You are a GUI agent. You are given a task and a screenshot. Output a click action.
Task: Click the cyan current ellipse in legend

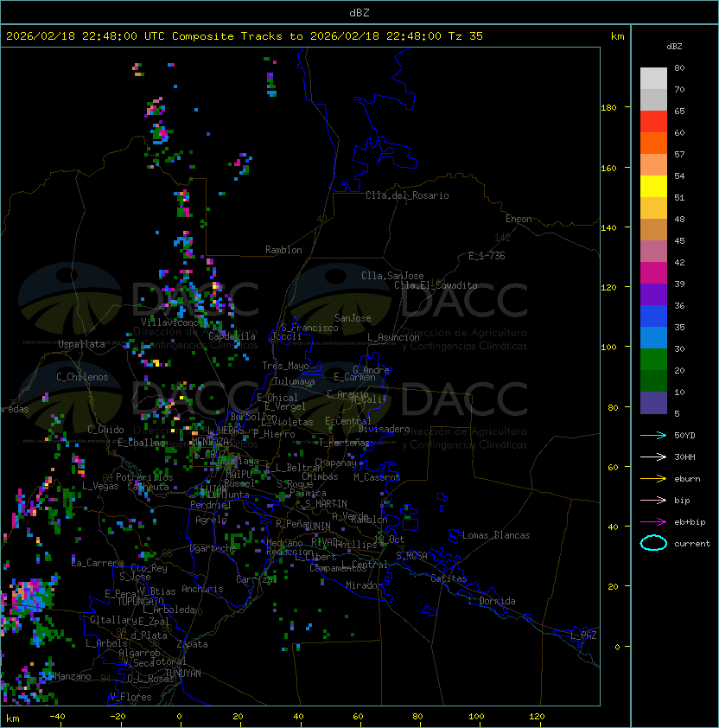(x=653, y=543)
